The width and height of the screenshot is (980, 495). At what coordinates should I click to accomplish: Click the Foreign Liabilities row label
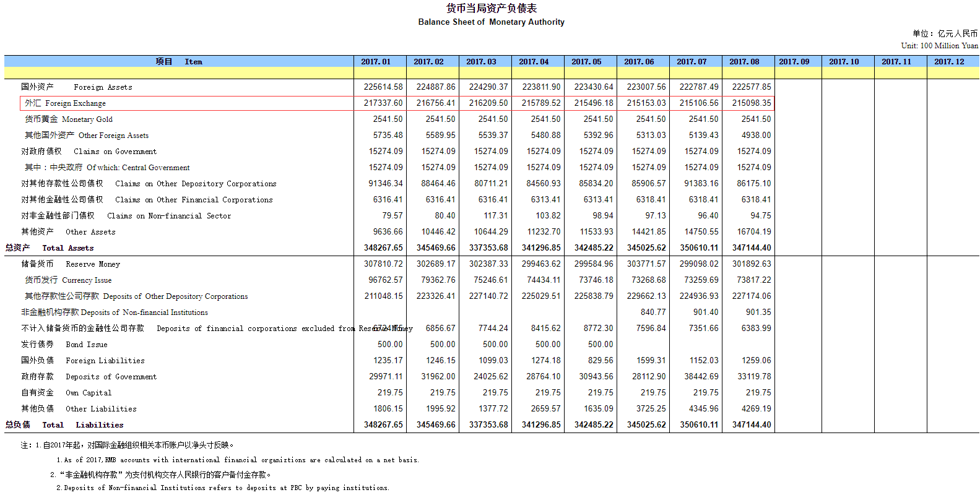pyautogui.click(x=83, y=361)
